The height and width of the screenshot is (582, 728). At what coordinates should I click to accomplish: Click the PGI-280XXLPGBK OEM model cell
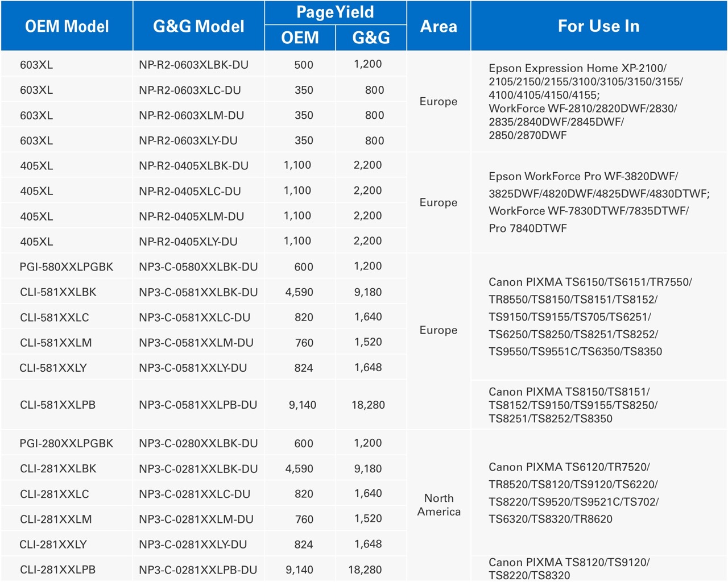coord(67,443)
